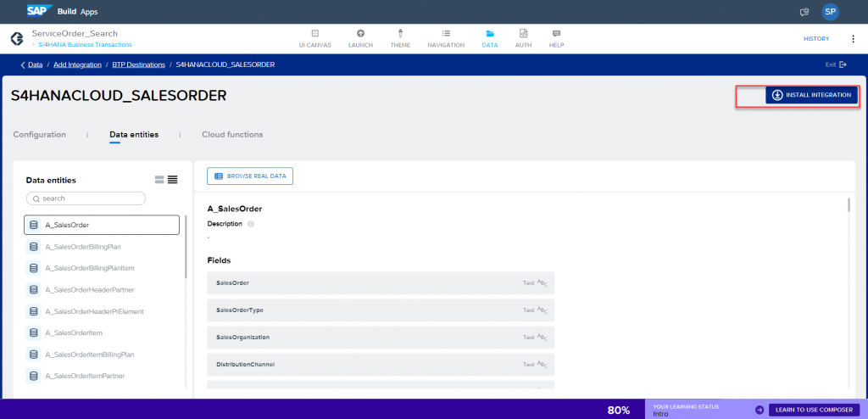Switch to the dense list view icon
This screenshot has height=419, width=868.
173,180
